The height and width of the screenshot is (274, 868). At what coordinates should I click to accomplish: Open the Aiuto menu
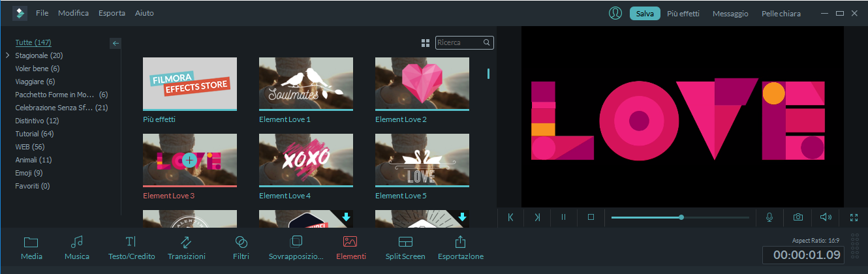click(145, 13)
